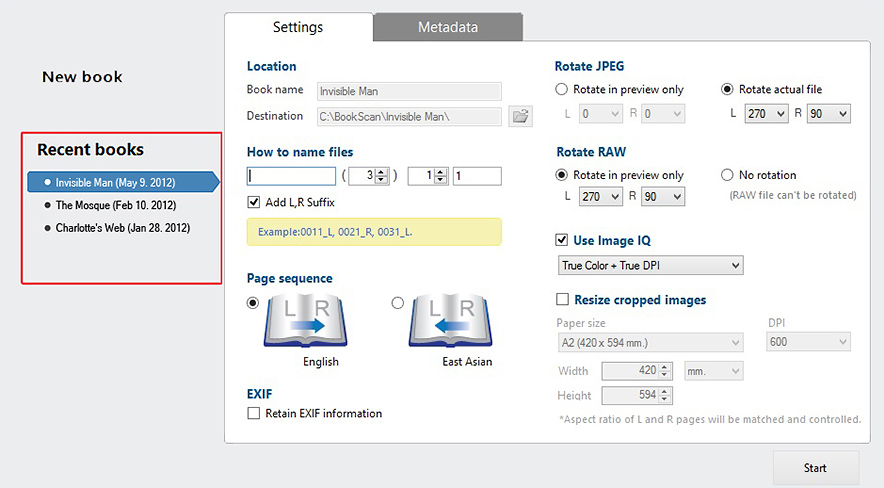The image size is (884, 488).
Task: Select JPEG Rotate in preview only option
Action: [561, 89]
